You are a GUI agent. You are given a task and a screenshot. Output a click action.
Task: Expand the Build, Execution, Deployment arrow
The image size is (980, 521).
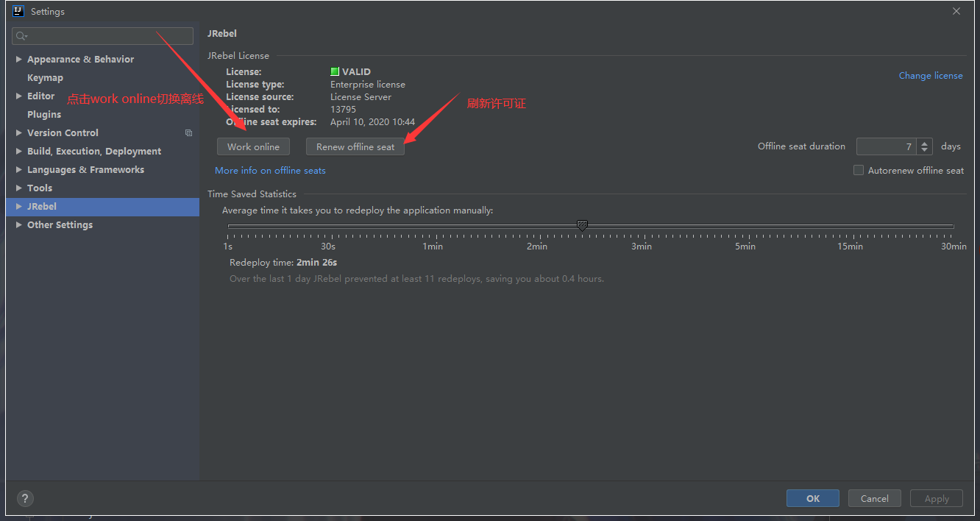pos(19,151)
